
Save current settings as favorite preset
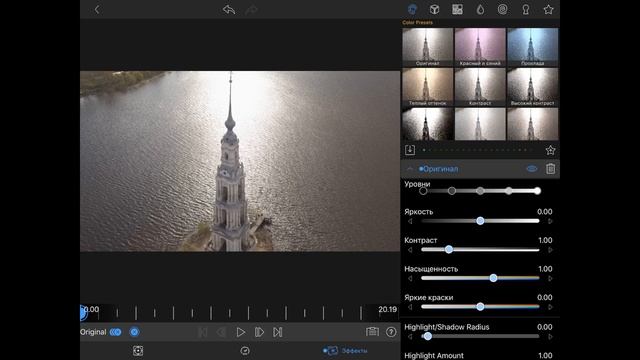pyautogui.click(x=550, y=150)
